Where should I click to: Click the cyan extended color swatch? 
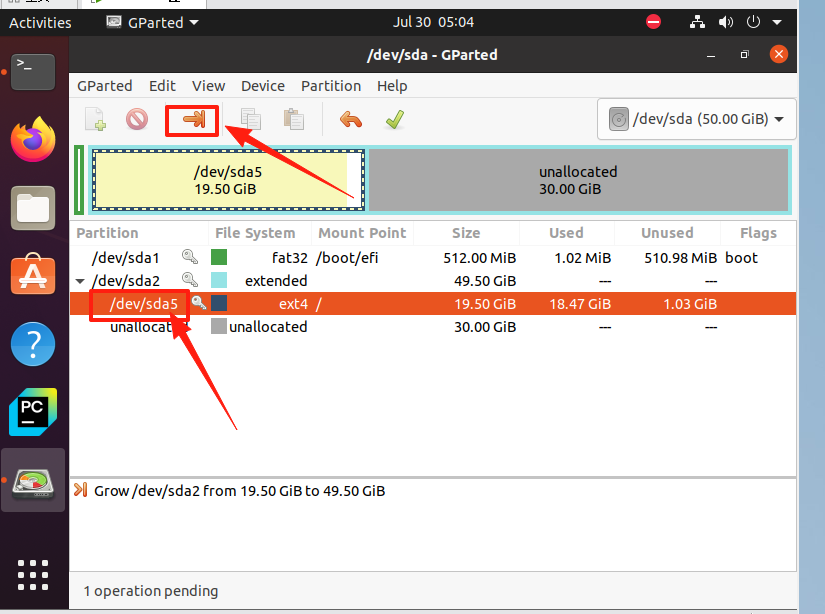219,280
